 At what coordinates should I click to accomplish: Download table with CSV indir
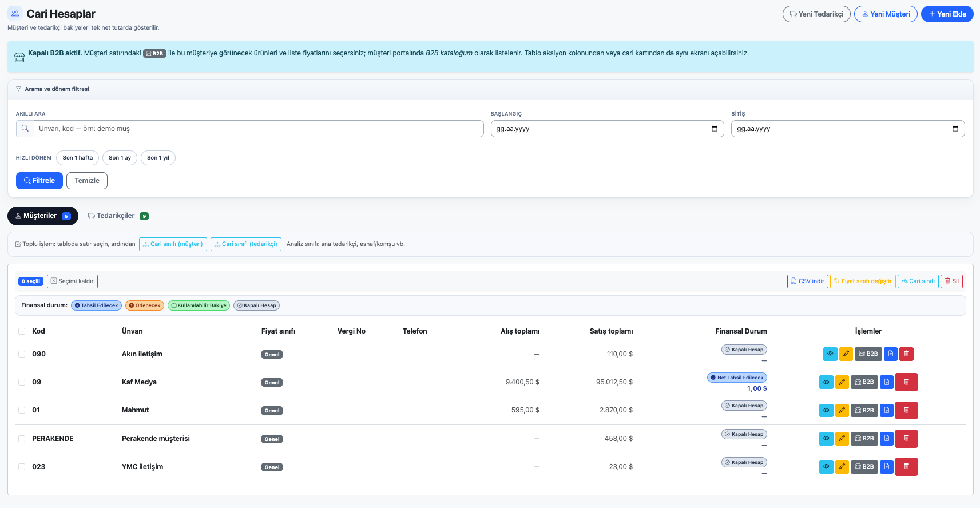808,281
